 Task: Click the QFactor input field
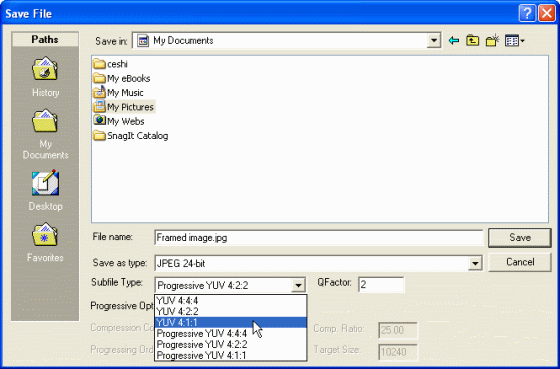coord(381,285)
